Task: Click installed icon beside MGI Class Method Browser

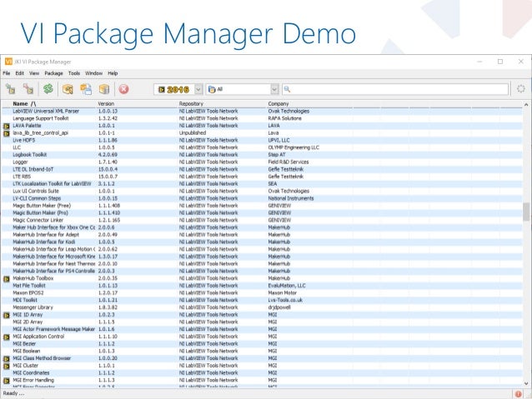Action: pyautogui.click(x=7, y=359)
